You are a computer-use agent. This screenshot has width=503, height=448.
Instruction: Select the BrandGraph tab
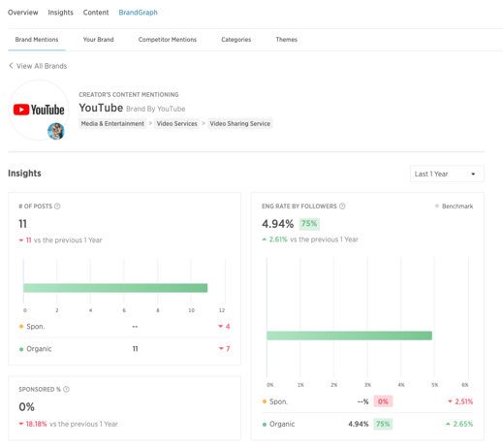pyautogui.click(x=138, y=13)
